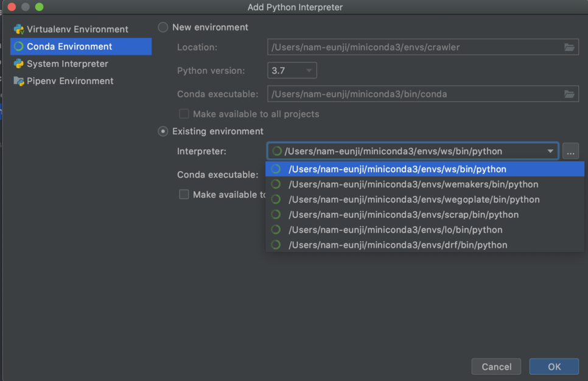Click the Conda Environment ring icon
This screenshot has height=381, width=588.
point(18,46)
